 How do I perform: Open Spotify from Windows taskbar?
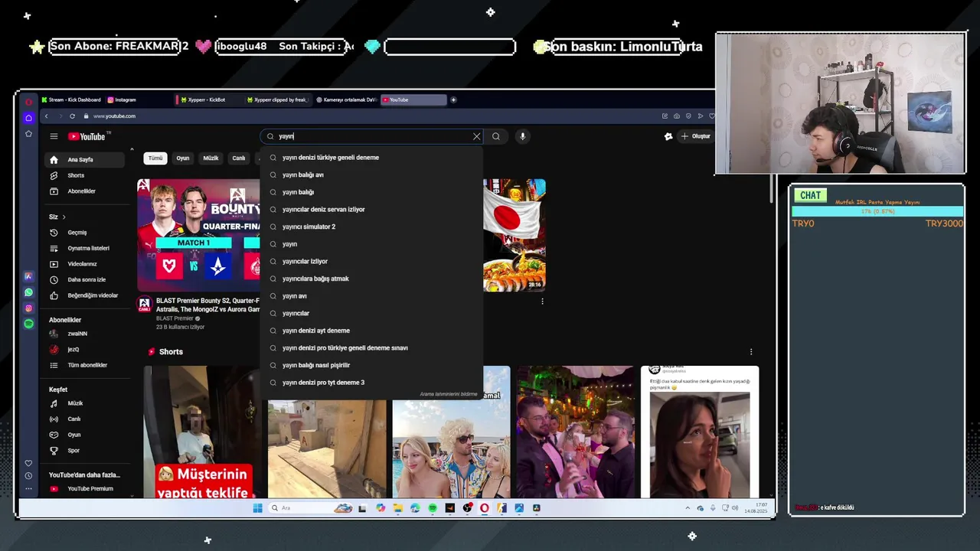pos(433,508)
